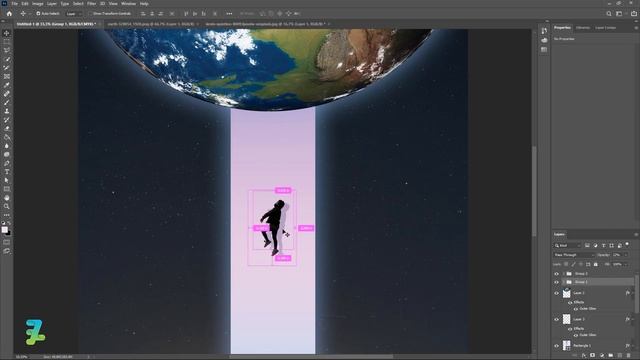The width and height of the screenshot is (640, 360).
Task: Click Align top edges icon
Action: (x=186, y=13)
